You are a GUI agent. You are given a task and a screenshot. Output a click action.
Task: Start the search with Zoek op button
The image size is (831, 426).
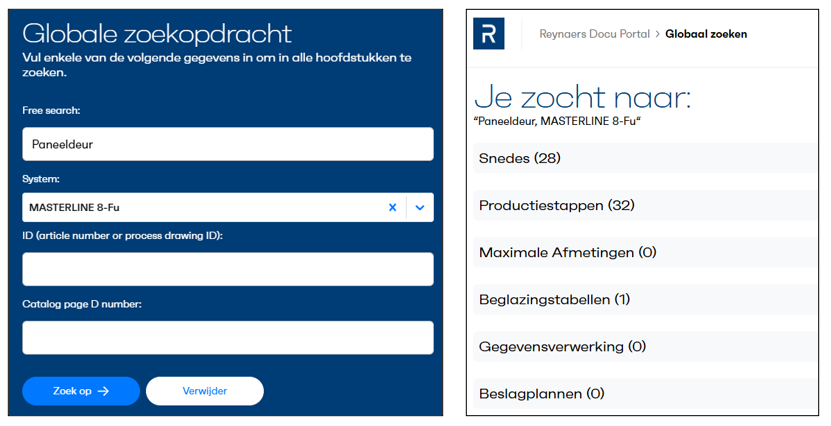[81, 391]
